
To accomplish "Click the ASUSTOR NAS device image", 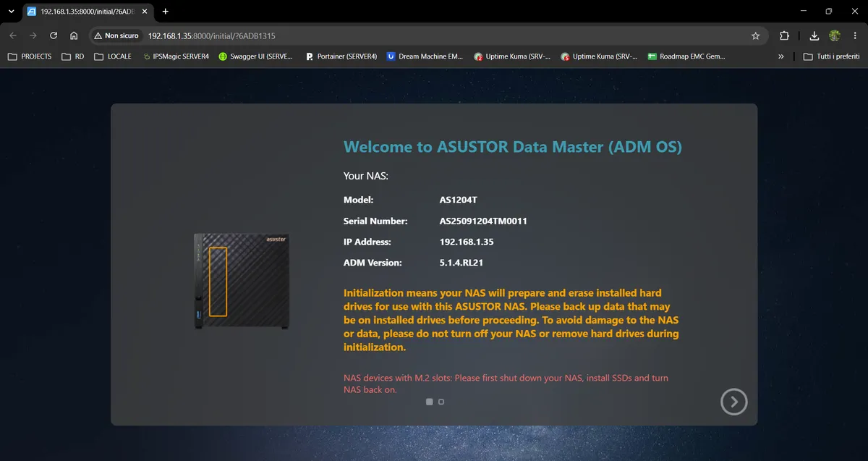I will pos(242,281).
